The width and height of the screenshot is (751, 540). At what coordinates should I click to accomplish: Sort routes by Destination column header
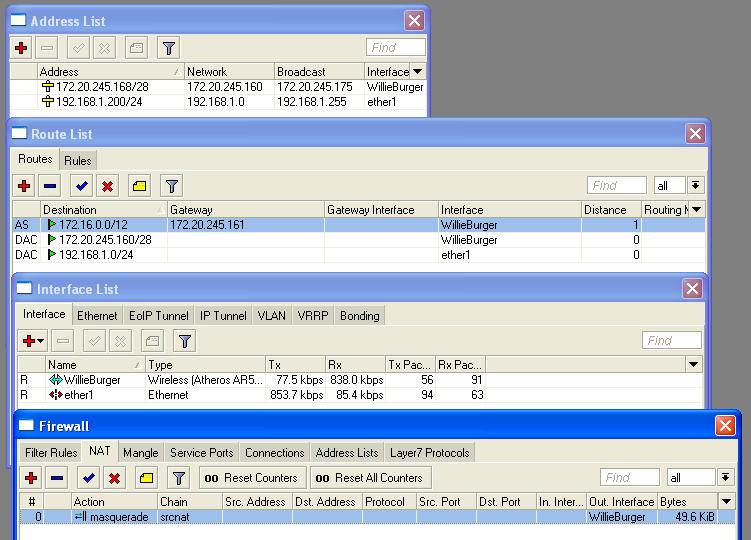click(103, 209)
